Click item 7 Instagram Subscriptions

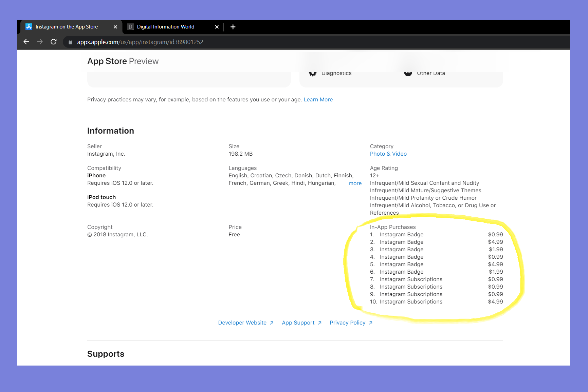tap(411, 279)
